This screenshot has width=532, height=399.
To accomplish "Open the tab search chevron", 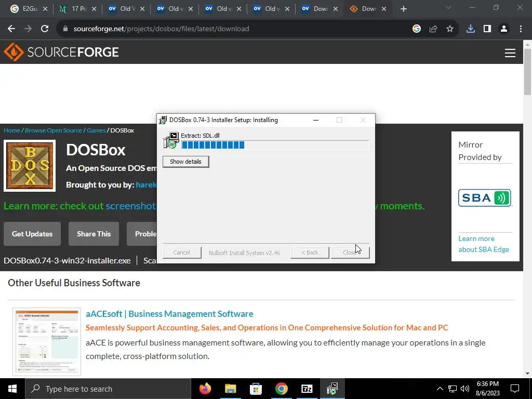I will pos(448,7).
